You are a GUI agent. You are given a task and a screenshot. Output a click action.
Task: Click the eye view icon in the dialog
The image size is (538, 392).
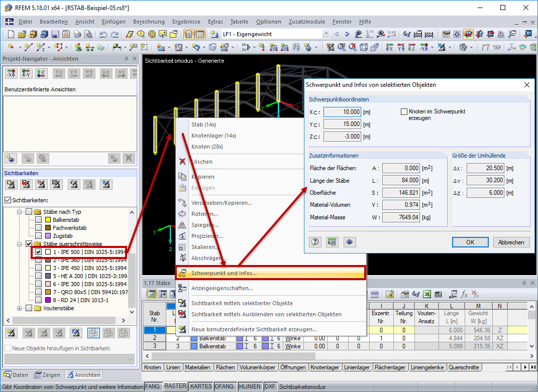tap(349, 242)
